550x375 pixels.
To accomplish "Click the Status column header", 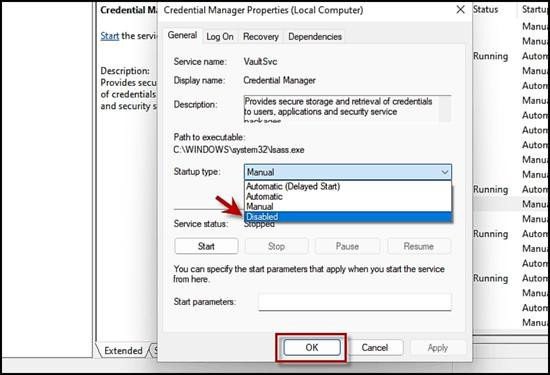I will point(486,9).
